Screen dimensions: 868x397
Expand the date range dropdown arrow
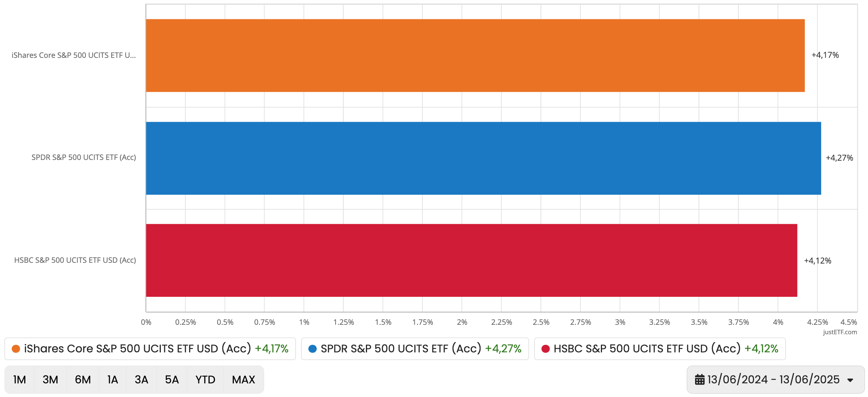point(849,380)
